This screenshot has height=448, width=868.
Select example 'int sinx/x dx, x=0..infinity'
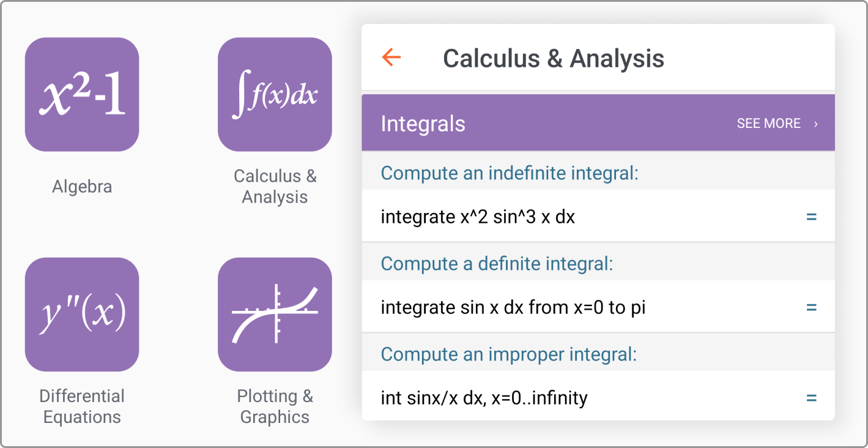pos(484,398)
